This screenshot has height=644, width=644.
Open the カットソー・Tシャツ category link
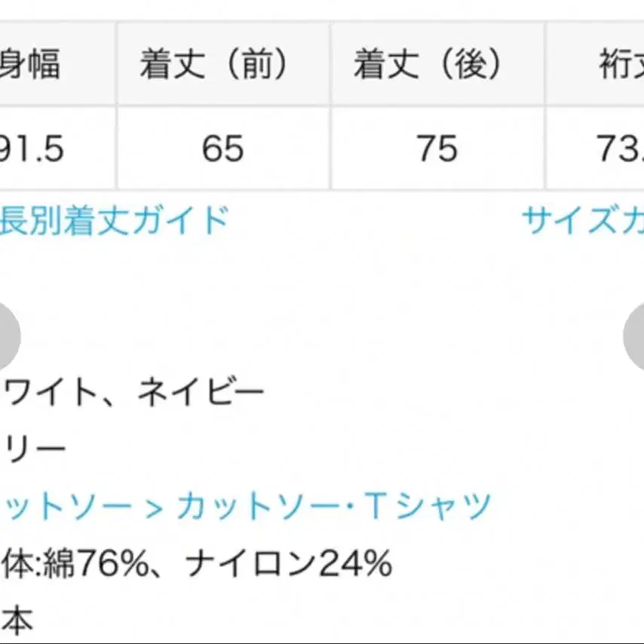[334, 505]
